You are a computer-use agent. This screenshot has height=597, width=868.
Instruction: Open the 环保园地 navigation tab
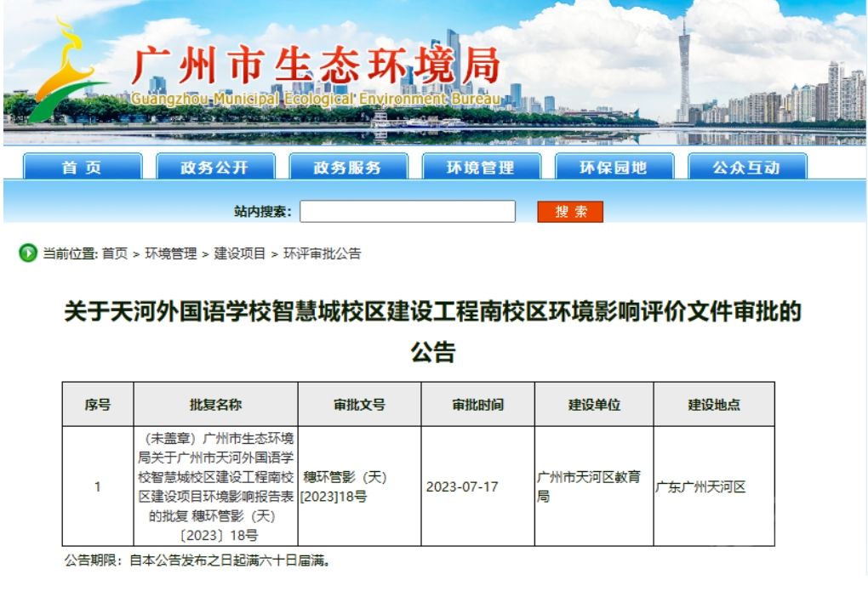click(x=614, y=167)
